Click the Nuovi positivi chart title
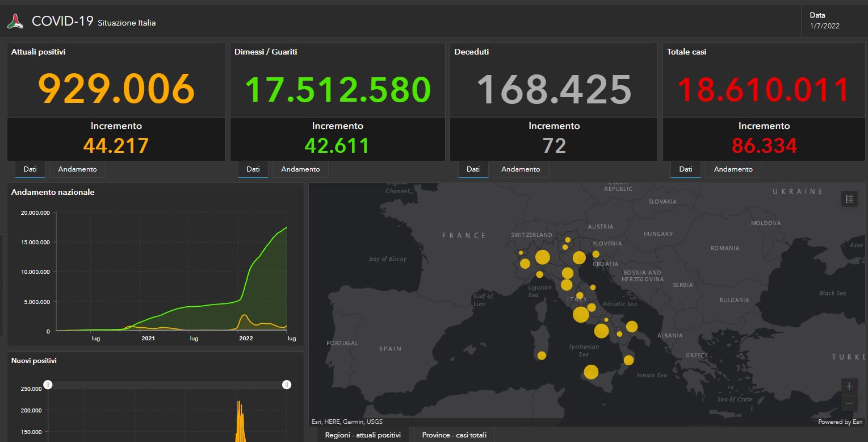This screenshot has width=868, height=442. point(34,360)
